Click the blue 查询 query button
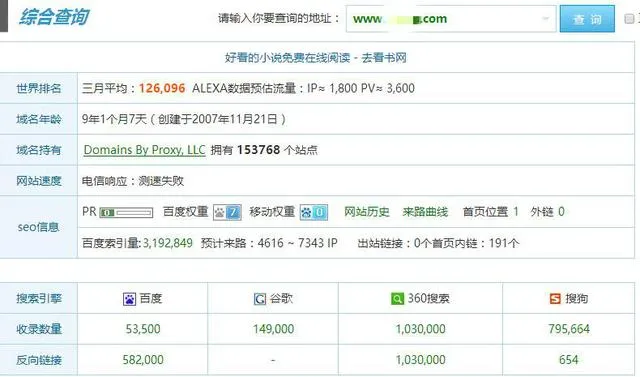Image resolution: width=640 pixels, height=377 pixels. point(587,19)
